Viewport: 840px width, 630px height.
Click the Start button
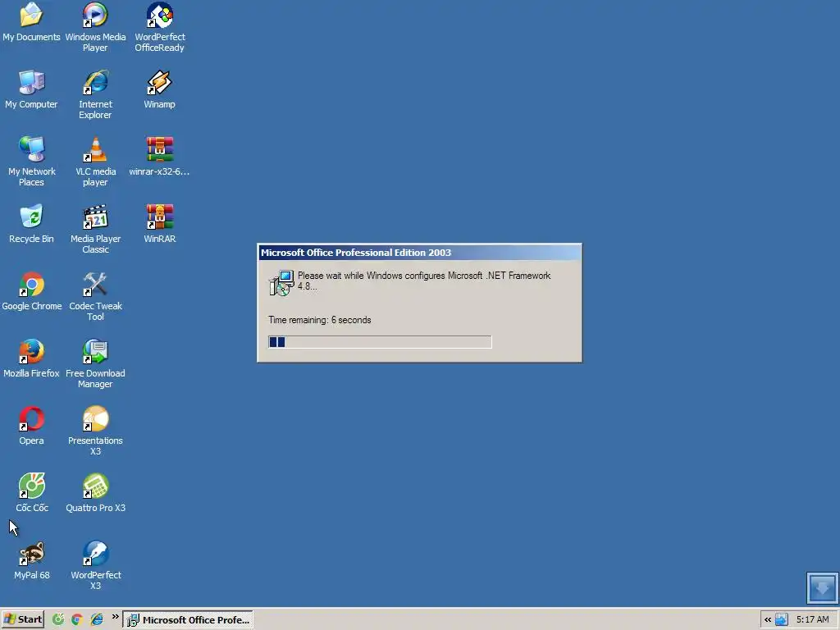pos(22,619)
